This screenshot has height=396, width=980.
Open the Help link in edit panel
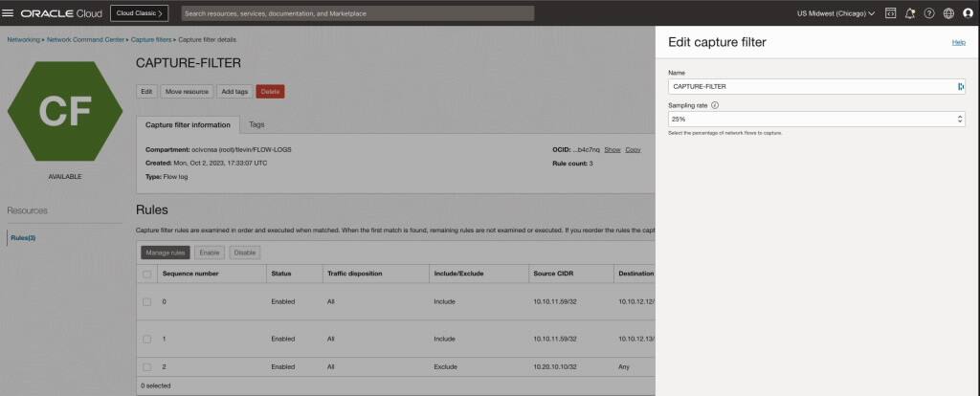click(958, 42)
